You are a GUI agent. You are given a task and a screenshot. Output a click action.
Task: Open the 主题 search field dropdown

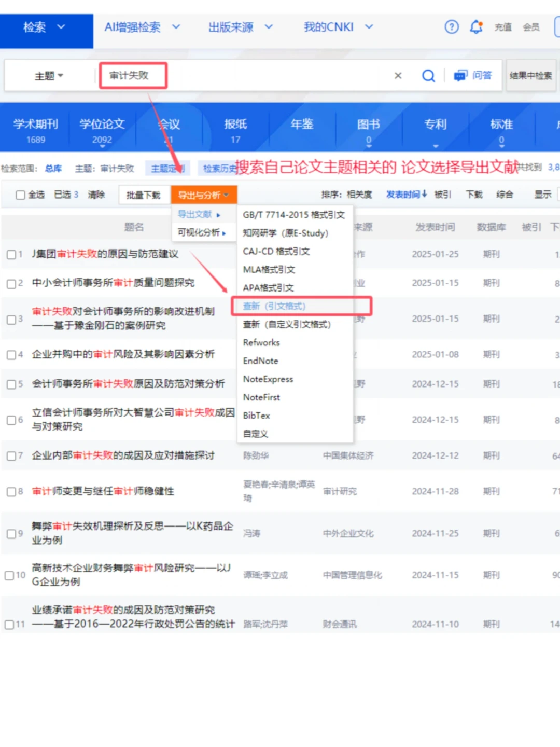[49, 76]
